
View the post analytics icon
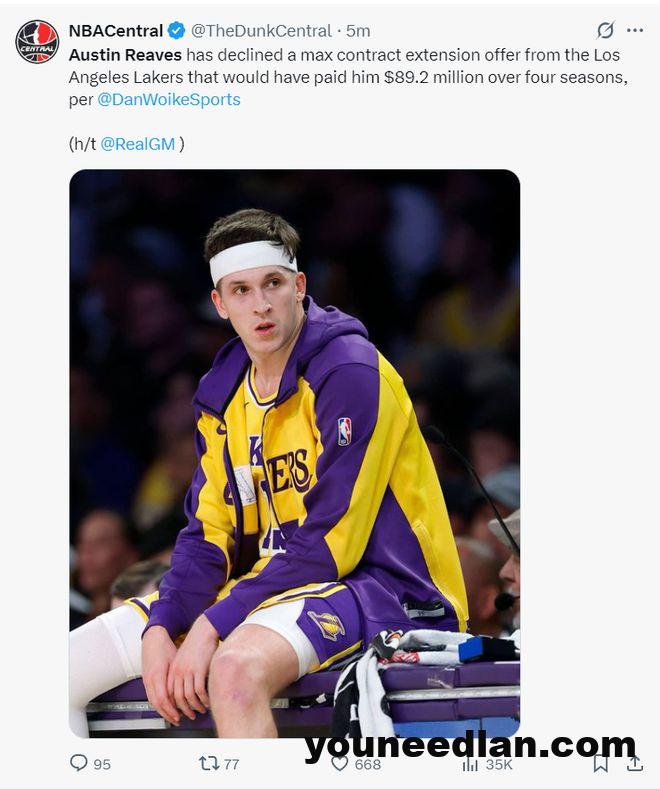tap(470, 764)
